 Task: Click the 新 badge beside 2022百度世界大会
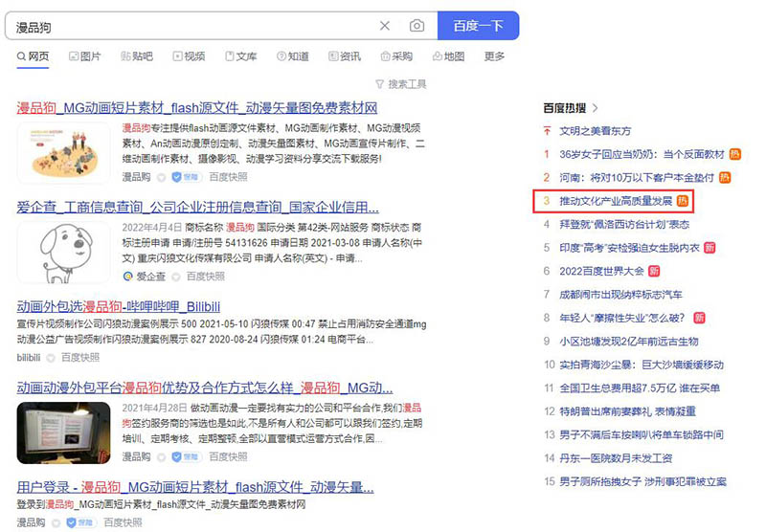[654, 271]
